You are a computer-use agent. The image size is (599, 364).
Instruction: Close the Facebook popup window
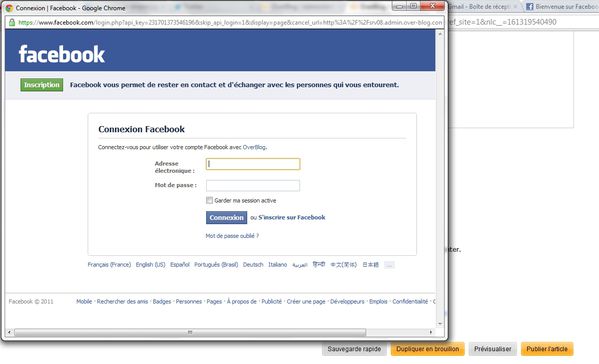pyautogui.click(x=432, y=6)
